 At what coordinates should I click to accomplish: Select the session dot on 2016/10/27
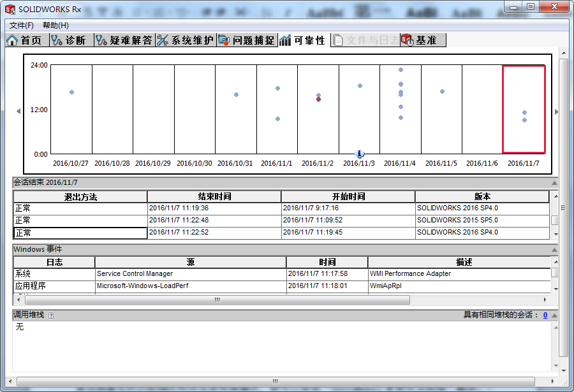click(x=71, y=92)
